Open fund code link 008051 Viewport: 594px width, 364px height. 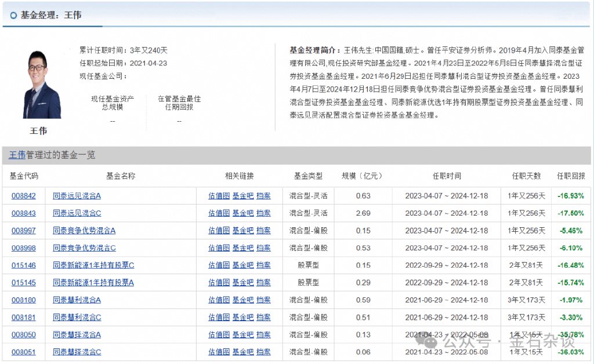coord(23,352)
